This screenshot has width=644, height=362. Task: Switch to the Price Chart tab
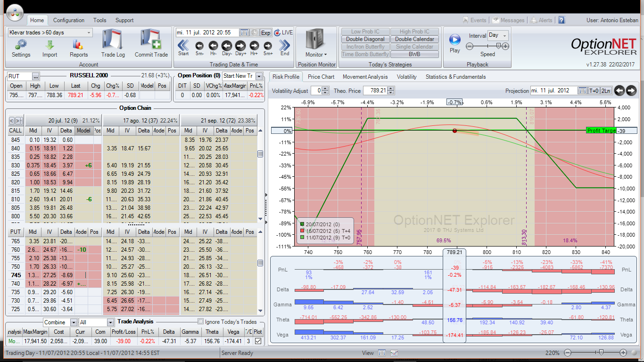(321, 77)
